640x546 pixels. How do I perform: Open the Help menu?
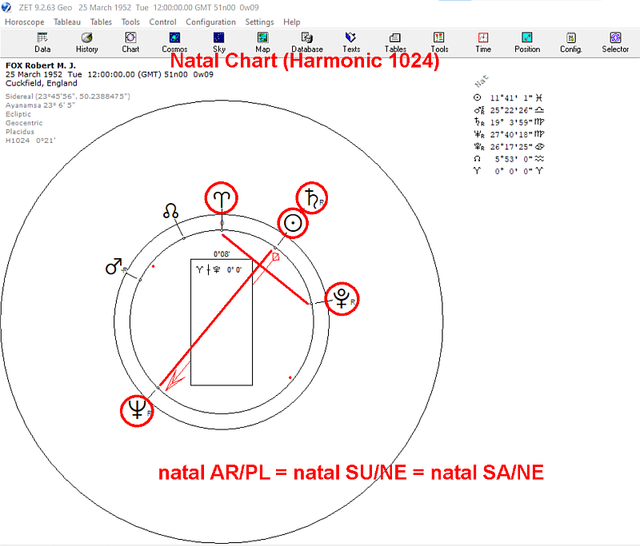pos(292,22)
